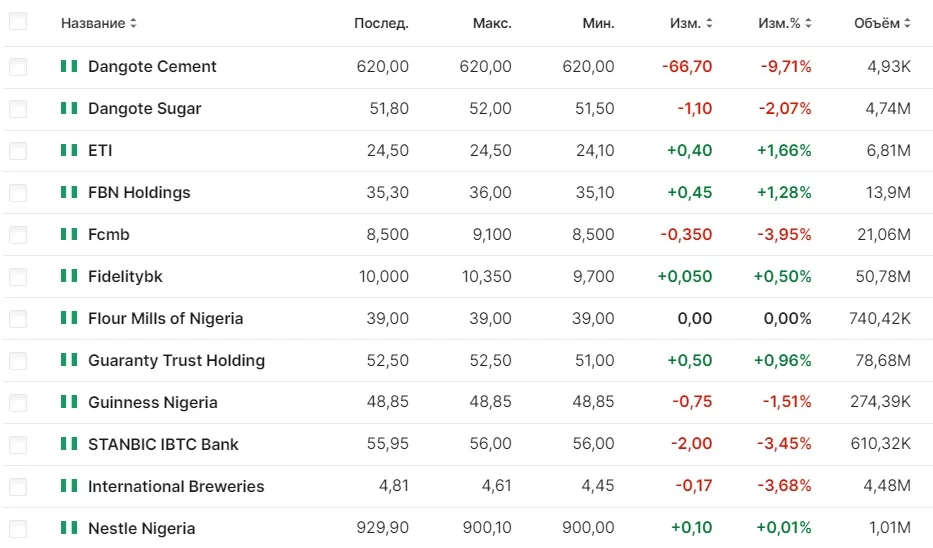Click the flag icon next to Nestle Nigeria
Screen dimensions: 933x548
coord(69,529)
